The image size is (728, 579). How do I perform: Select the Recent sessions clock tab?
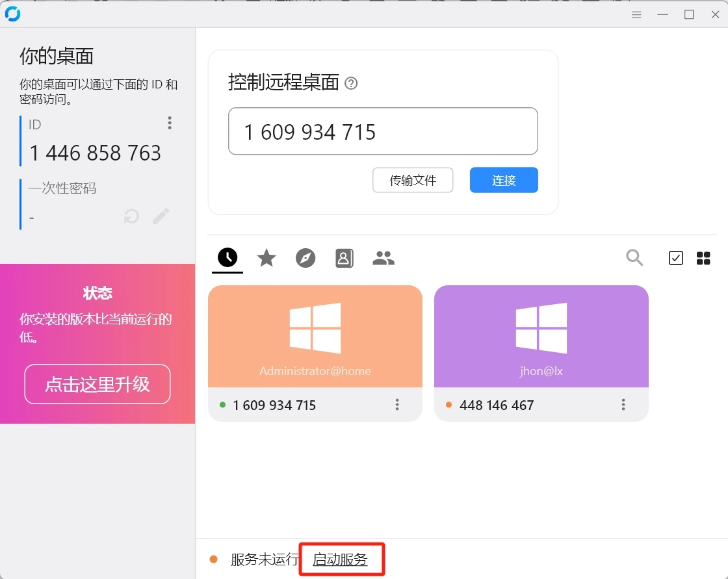pyautogui.click(x=227, y=258)
